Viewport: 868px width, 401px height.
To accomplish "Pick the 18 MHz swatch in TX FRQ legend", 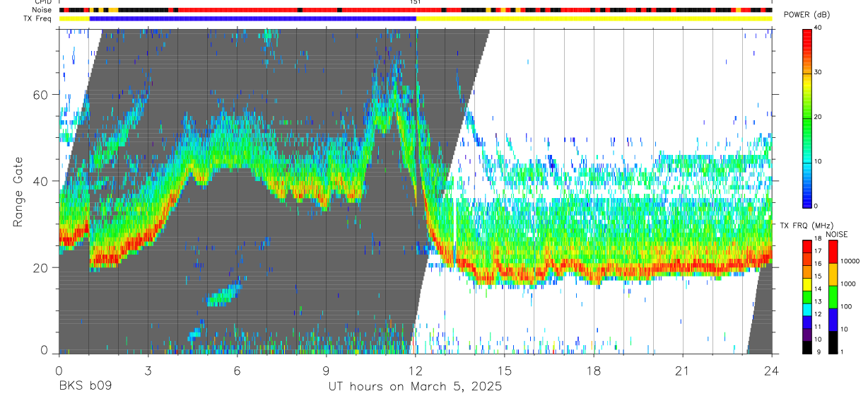I will [807, 245].
